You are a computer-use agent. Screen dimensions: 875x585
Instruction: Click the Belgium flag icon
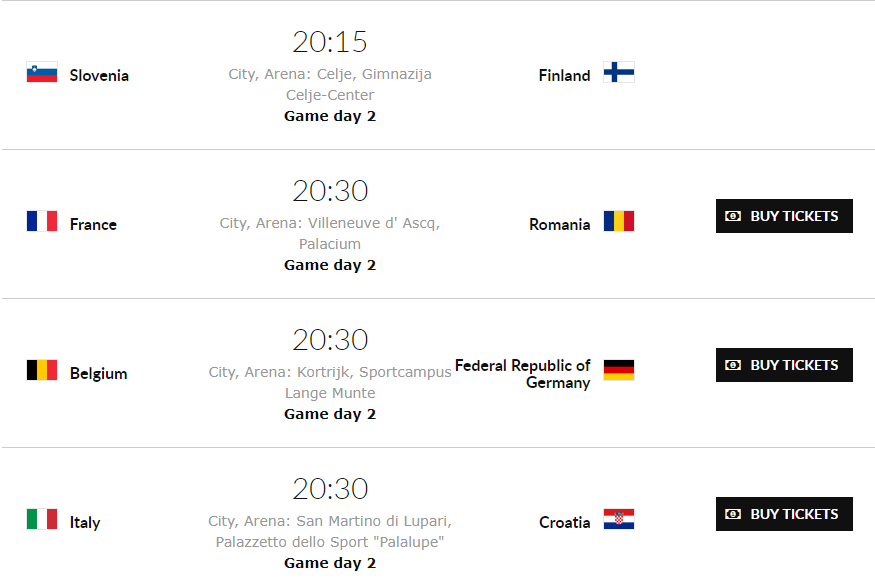click(x=42, y=370)
